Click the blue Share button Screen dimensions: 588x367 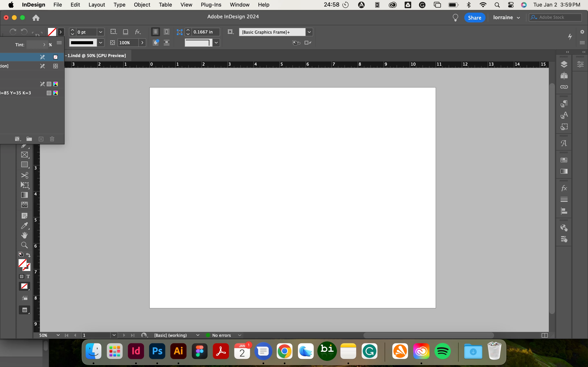click(474, 18)
